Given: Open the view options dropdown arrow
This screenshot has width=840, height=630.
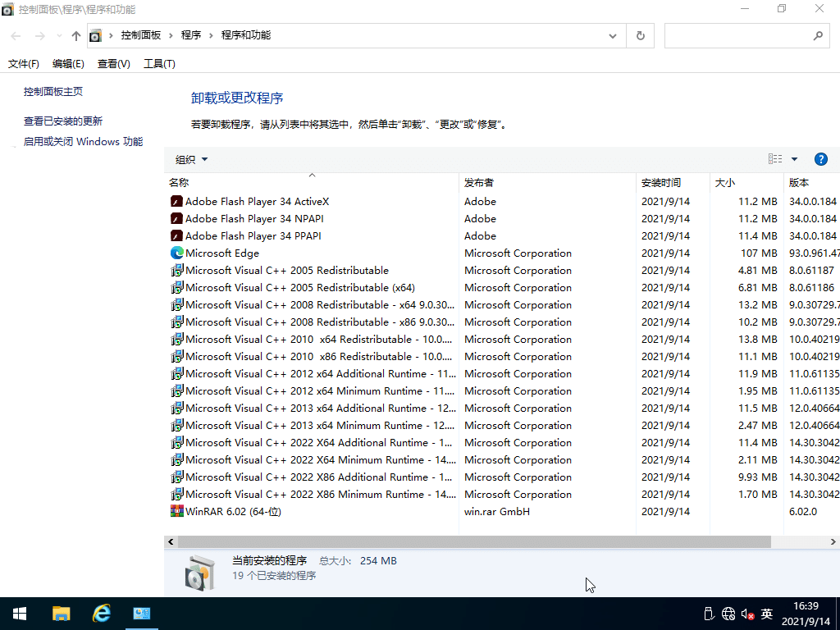Looking at the screenshot, I should click(x=794, y=159).
